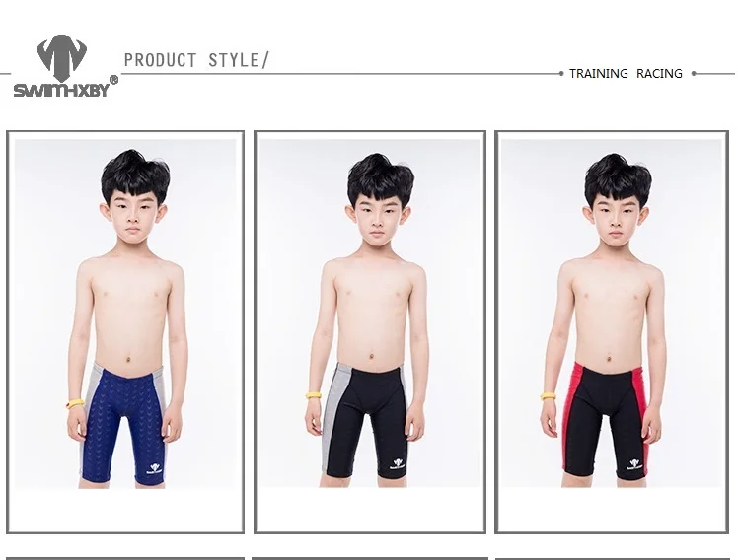Click the yellow wristband in first photo
The image size is (738, 560).
click(x=75, y=404)
